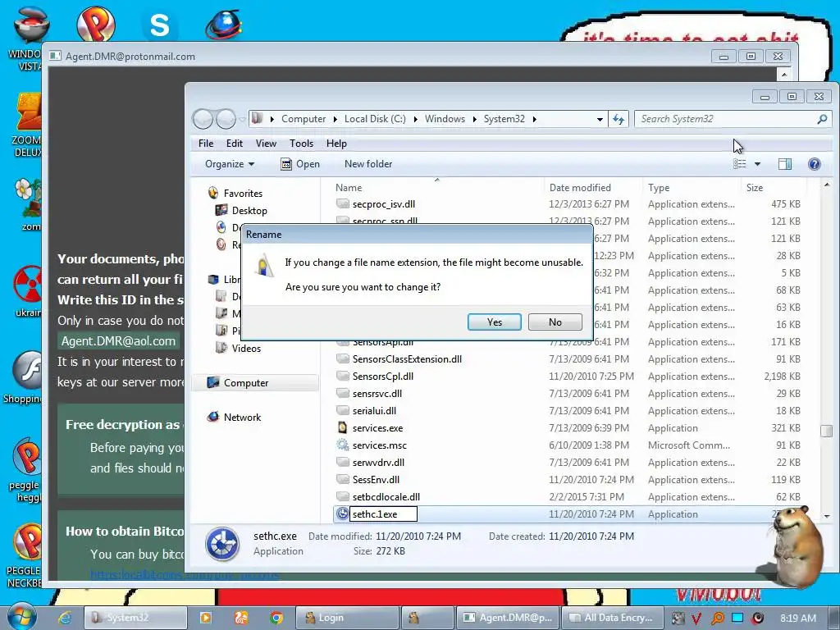
Task: Select setbcdlocale.dll file
Action: click(386, 496)
